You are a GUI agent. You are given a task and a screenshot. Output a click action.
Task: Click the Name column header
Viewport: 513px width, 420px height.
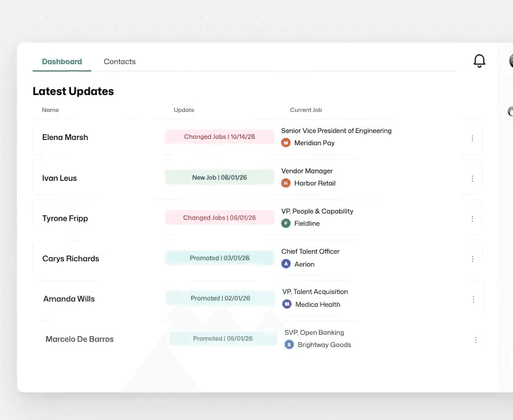pyautogui.click(x=50, y=110)
